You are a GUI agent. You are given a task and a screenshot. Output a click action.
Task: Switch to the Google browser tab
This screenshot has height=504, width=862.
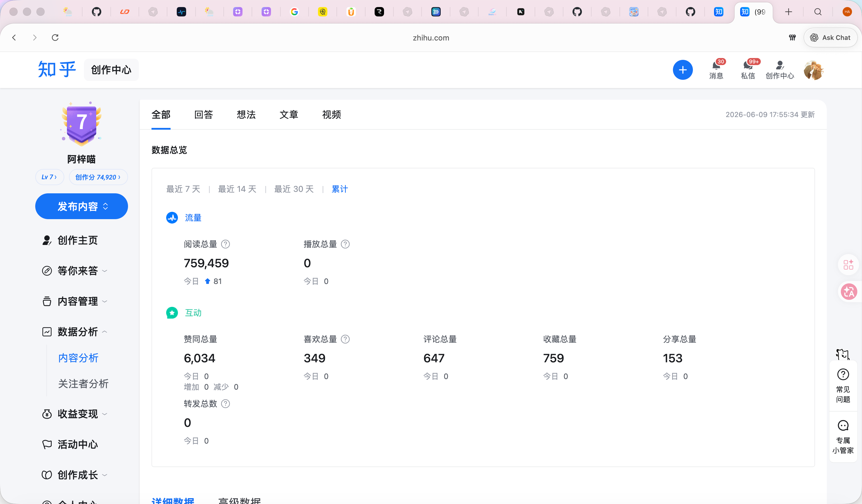[294, 12]
